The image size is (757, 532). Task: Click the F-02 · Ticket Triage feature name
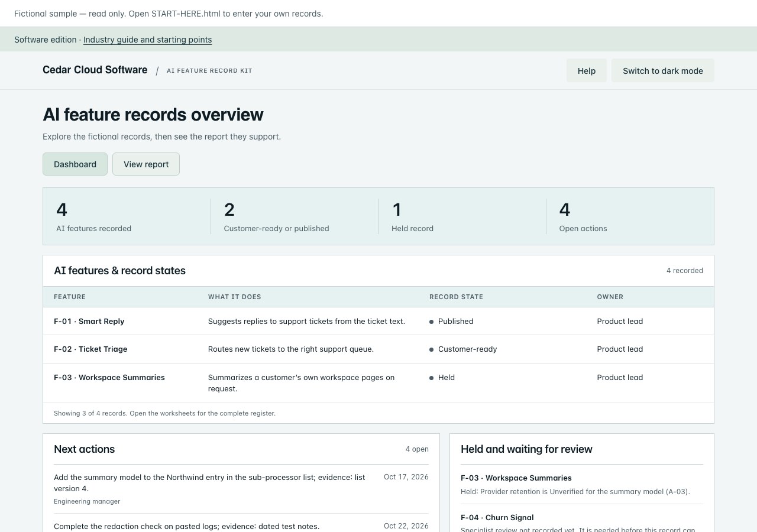[x=90, y=349]
